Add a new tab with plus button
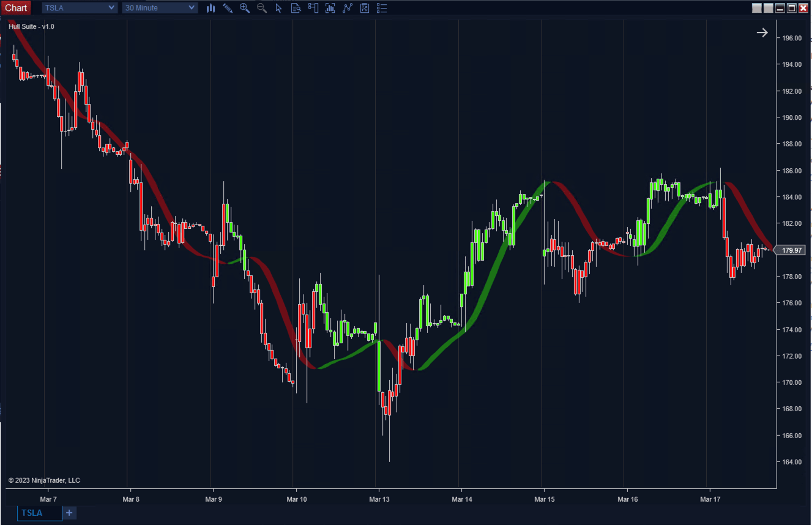The image size is (812, 525). (x=69, y=513)
